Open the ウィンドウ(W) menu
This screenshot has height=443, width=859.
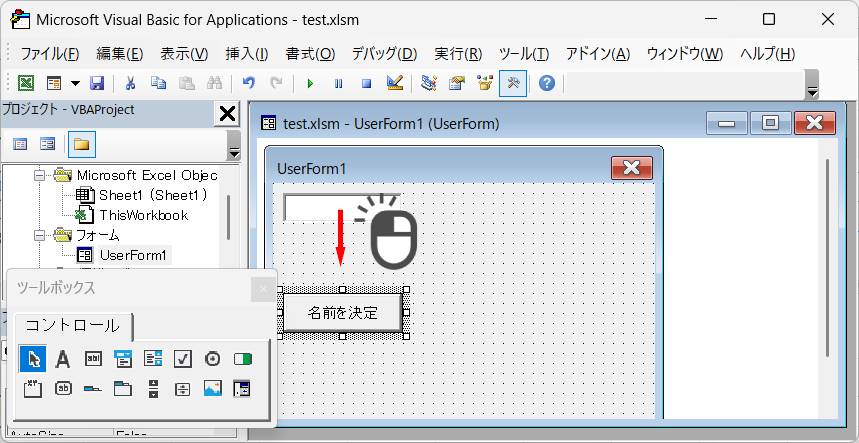pos(685,54)
